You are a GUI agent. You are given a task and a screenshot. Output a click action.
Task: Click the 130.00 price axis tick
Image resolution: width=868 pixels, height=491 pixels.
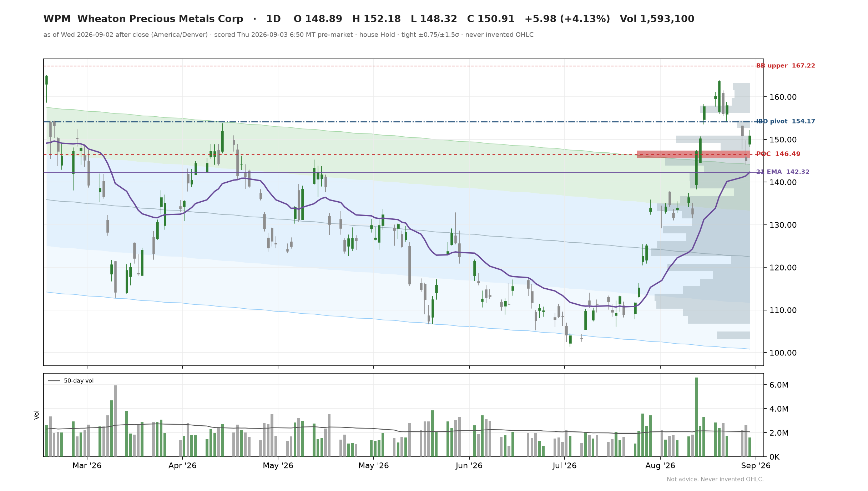pyautogui.click(x=783, y=225)
